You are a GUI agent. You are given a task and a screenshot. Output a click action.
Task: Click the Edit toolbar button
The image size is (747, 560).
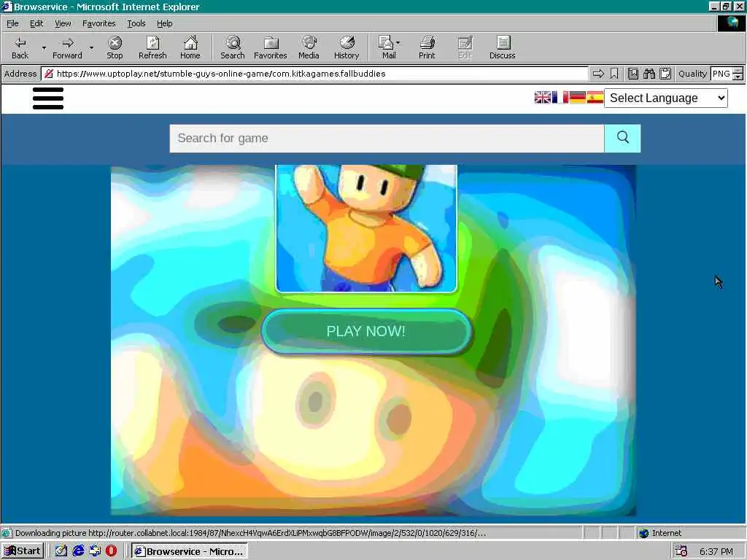(x=465, y=47)
